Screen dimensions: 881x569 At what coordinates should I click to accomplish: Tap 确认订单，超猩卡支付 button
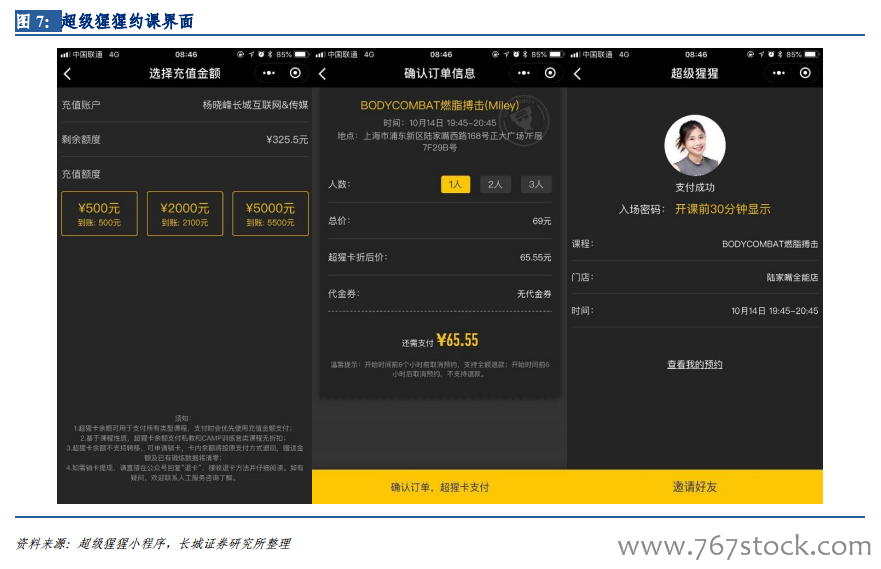click(x=440, y=487)
